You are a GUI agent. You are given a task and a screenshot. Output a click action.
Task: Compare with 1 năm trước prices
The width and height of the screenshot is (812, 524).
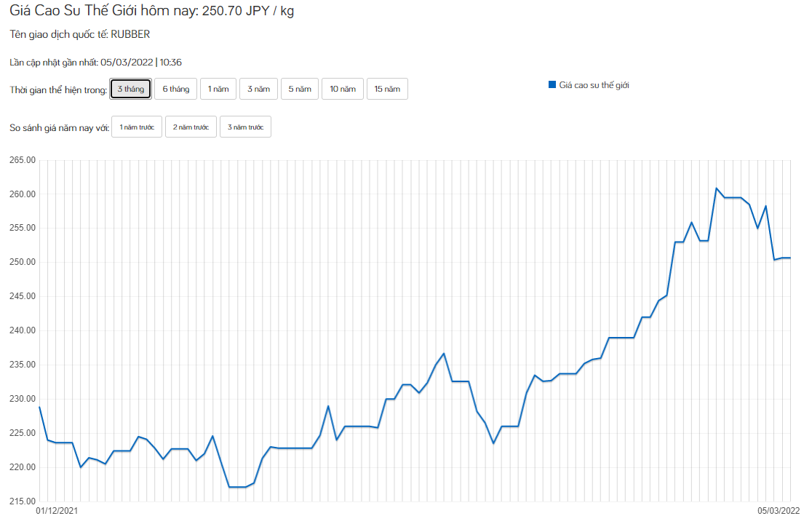pos(137,127)
